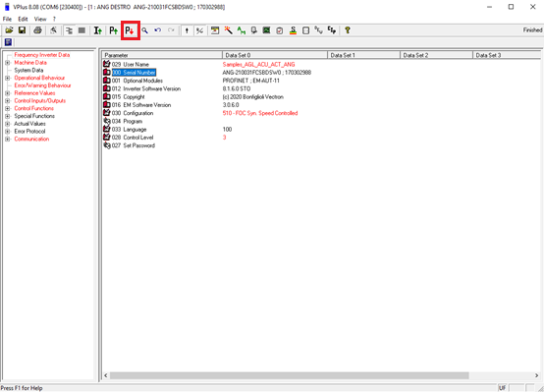Expand the Special Functions tree node
Viewport: 544px width, 392px height.
click(x=7, y=116)
